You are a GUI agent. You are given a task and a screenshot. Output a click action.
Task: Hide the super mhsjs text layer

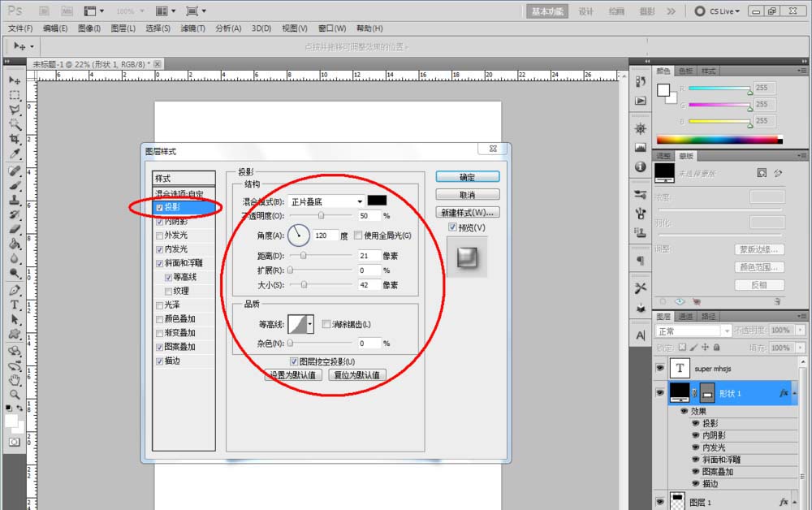659,368
